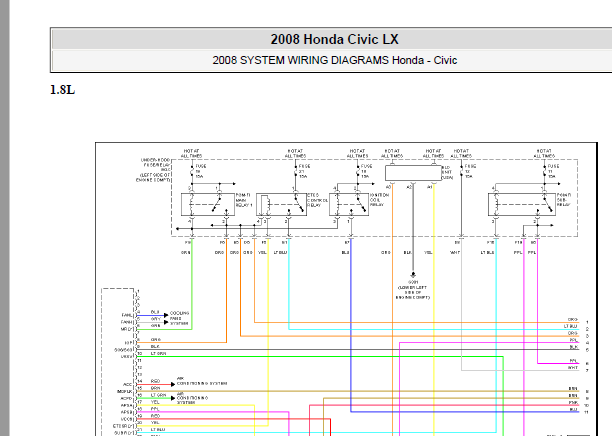Click the G301 ground symbol
Image resolution: width=612 pixels, height=436 pixels.
tap(413, 275)
